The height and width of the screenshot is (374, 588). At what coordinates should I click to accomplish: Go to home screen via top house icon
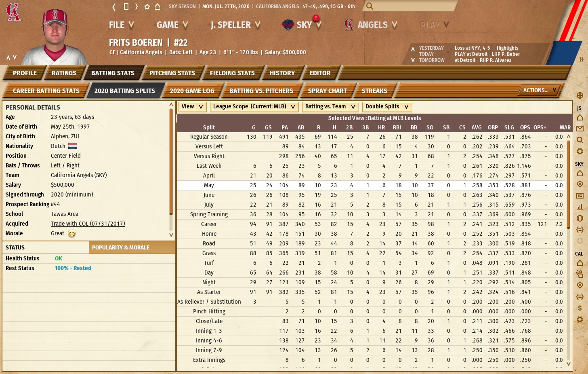157,6
